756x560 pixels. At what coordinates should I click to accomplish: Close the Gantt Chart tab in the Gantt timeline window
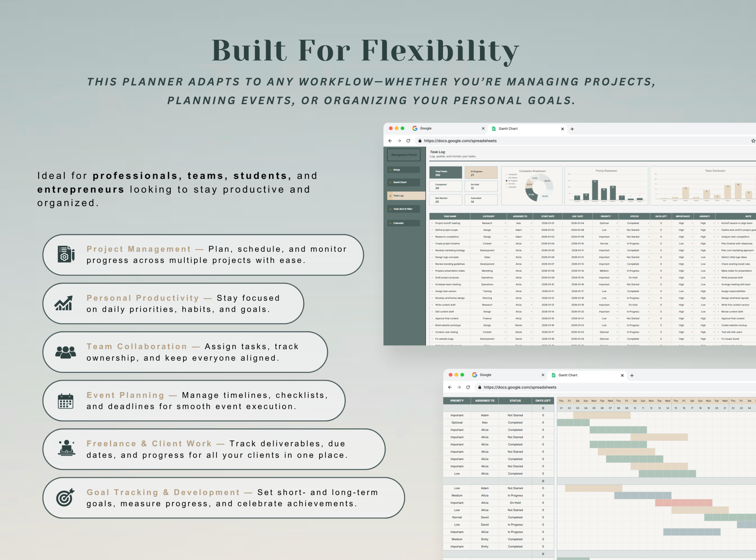point(622,375)
